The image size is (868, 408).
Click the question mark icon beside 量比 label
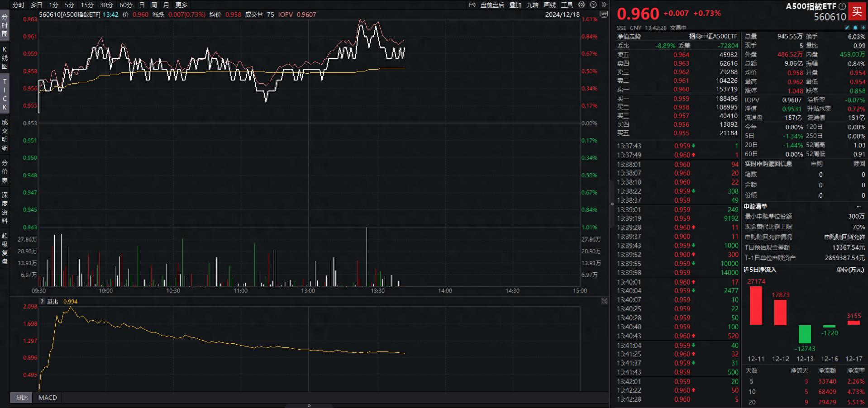[42, 302]
